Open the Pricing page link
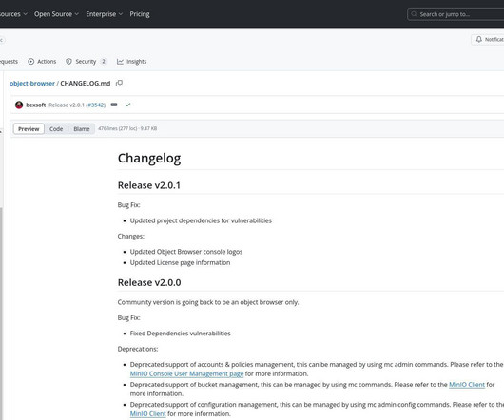 (x=140, y=14)
